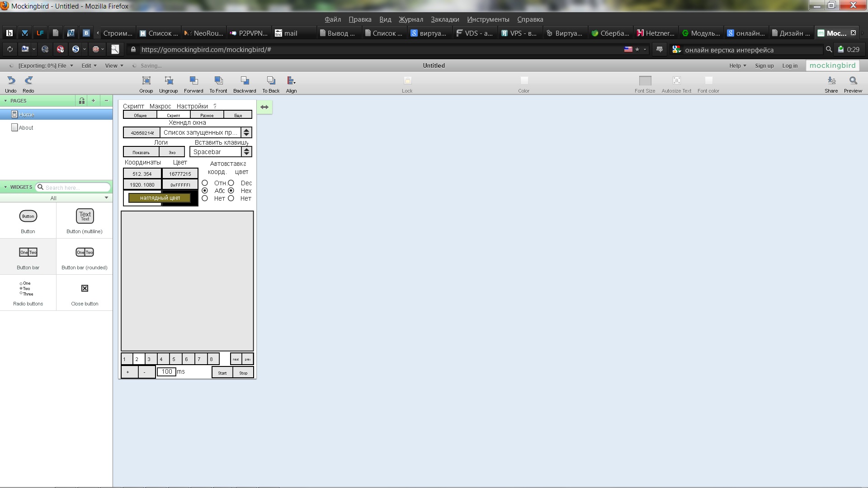Add a new page with plus button
The image size is (868, 488).
click(94, 100)
